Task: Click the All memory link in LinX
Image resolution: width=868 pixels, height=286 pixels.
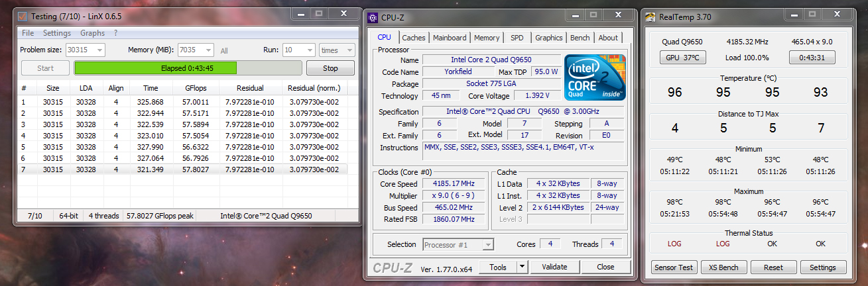Action: coord(224,51)
